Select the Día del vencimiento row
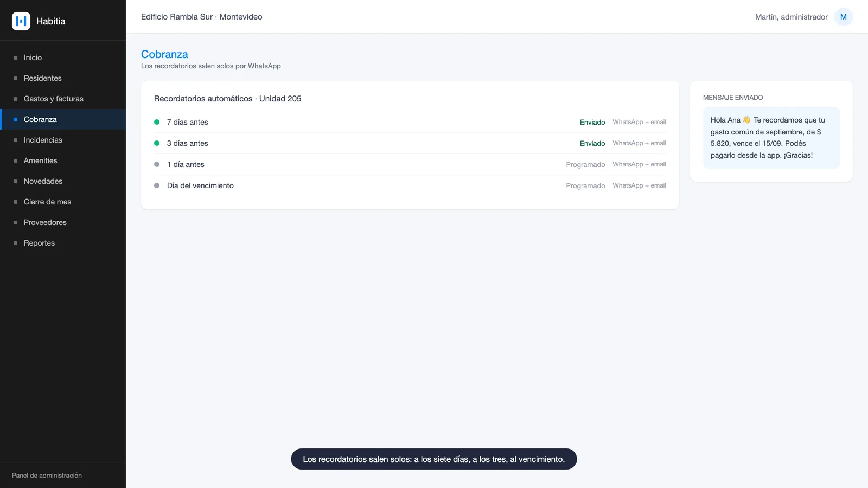This screenshot has width=868, height=488. pyautogui.click(x=410, y=185)
